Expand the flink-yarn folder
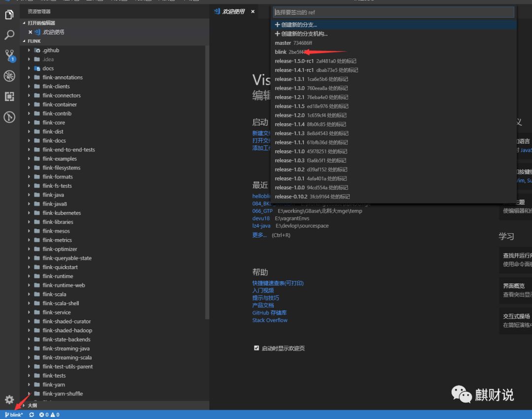Image resolution: width=532 pixels, height=419 pixels. 29,384
